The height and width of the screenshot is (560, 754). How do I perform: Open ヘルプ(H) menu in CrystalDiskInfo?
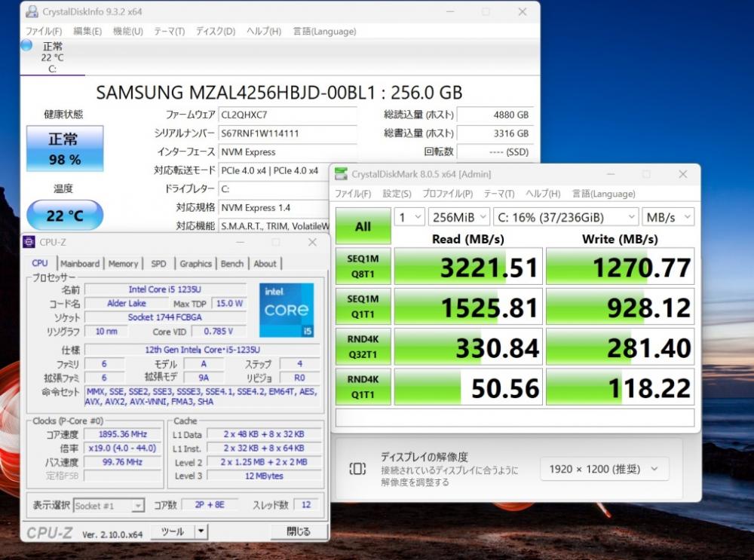click(x=264, y=31)
